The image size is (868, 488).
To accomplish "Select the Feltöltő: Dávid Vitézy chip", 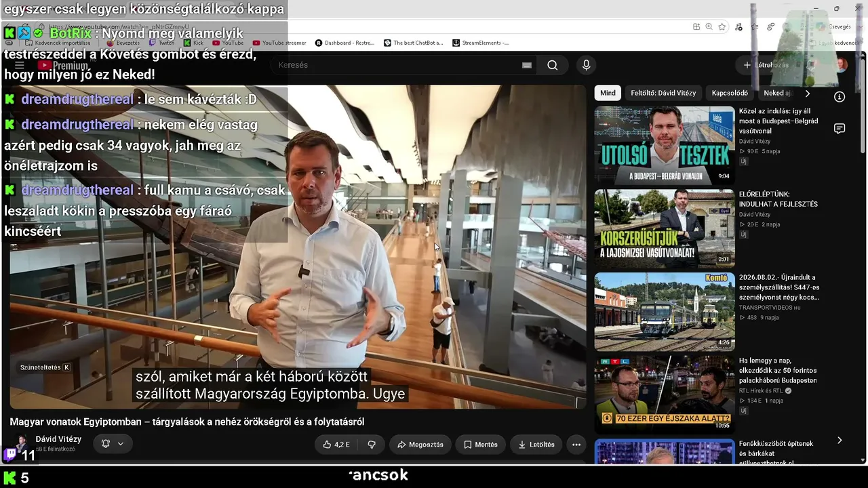I will pyautogui.click(x=663, y=94).
